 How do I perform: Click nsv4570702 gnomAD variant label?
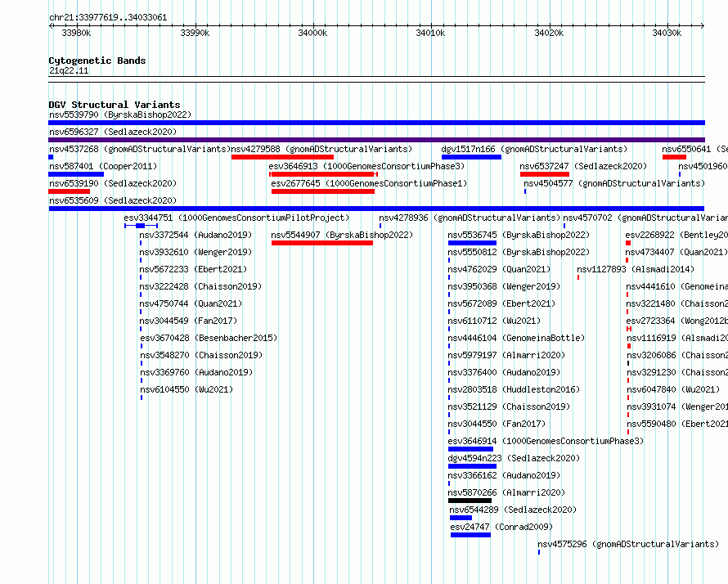(645, 218)
